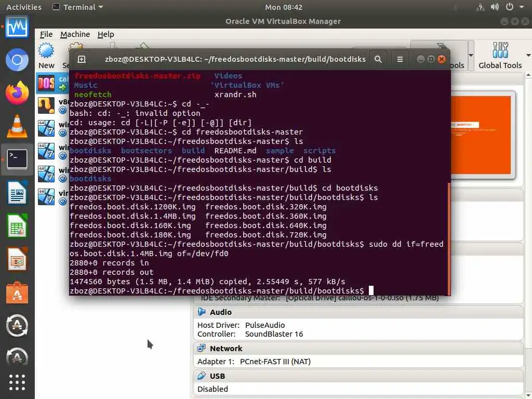
Task: Open Chromium browser from the dock
Action: [x=17, y=60]
